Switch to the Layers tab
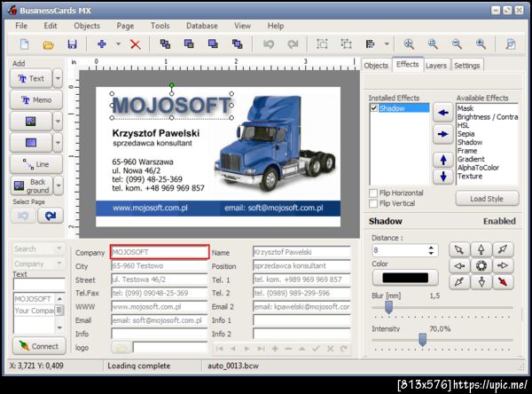Image resolution: width=532 pixels, height=394 pixels. pos(436,66)
